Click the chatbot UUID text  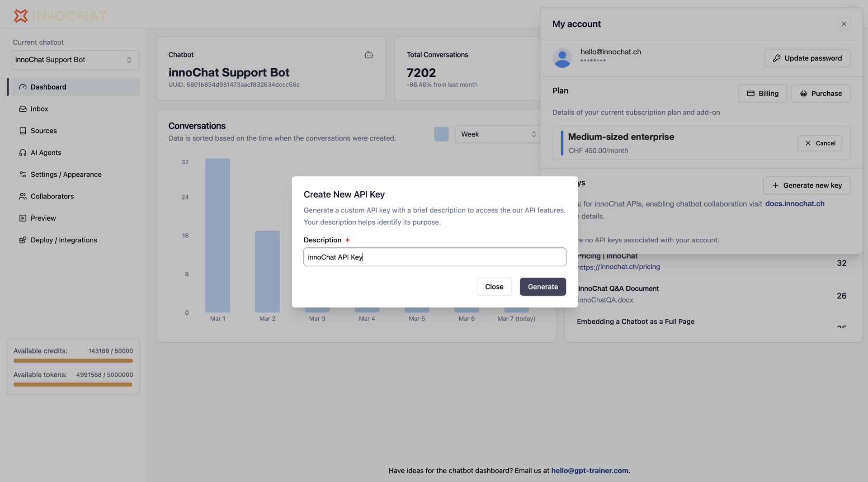pos(234,85)
